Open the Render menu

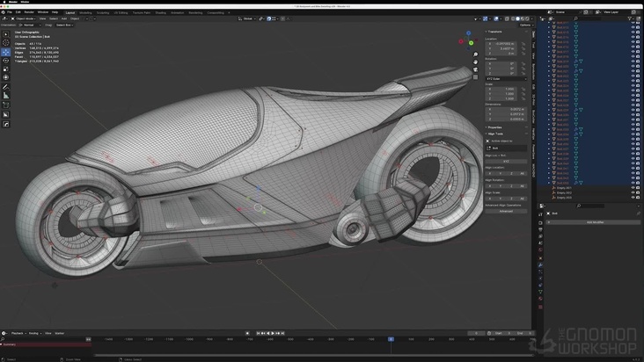29,12
